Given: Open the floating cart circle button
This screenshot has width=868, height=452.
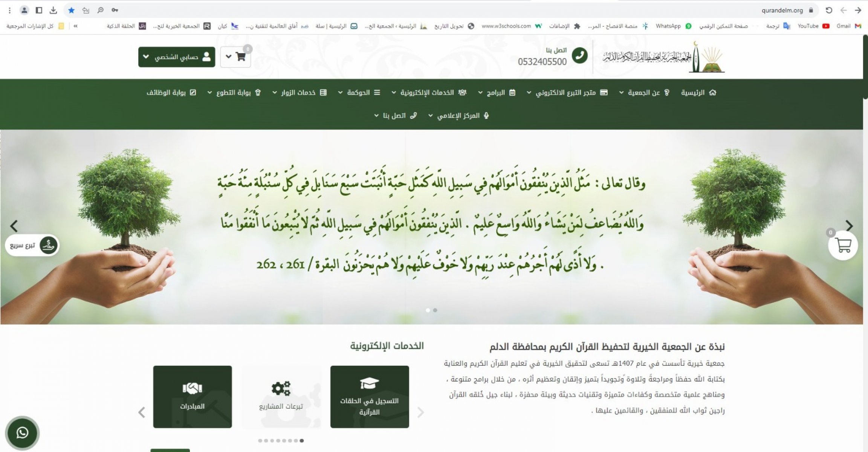Looking at the screenshot, I should pos(843,246).
